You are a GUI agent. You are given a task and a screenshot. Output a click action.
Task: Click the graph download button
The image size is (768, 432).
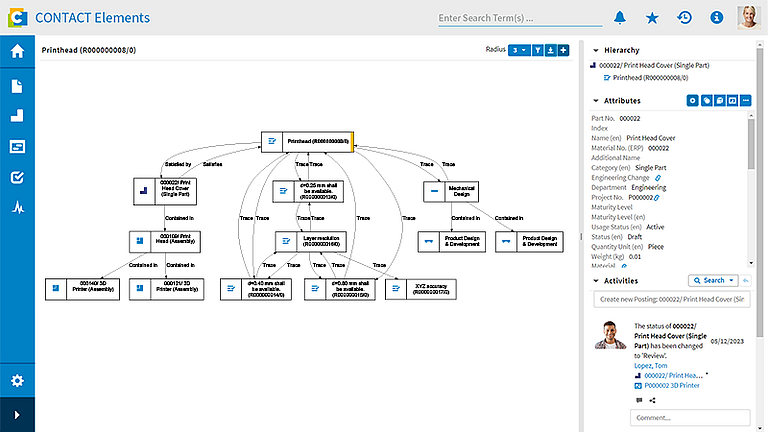pos(551,50)
